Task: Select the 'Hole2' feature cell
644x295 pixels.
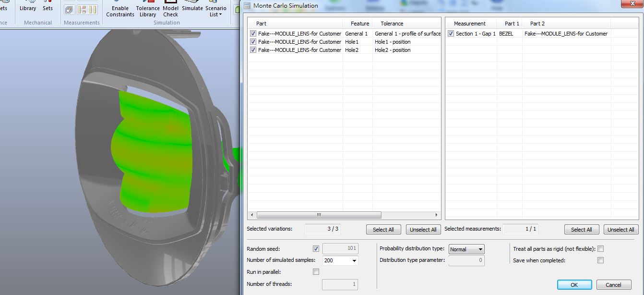Action: click(x=358, y=50)
